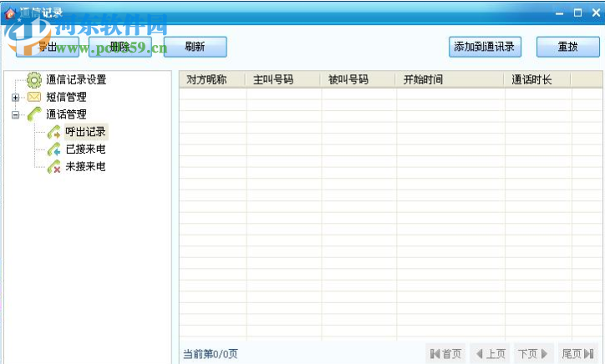The height and width of the screenshot is (364, 605).
Task: Select 呼出记录 in the tree
Action: point(86,132)
